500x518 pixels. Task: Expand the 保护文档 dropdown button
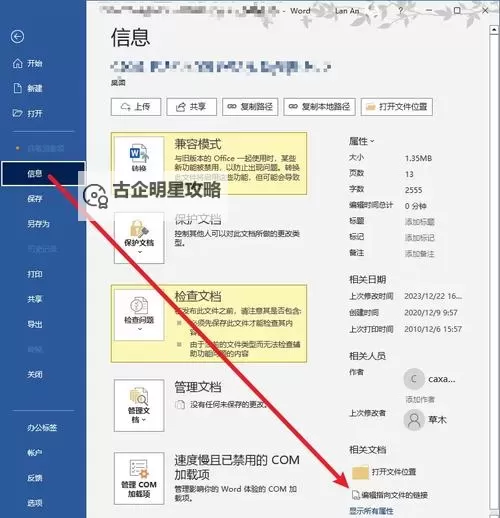pyautogui.click(x=139, y=238)
